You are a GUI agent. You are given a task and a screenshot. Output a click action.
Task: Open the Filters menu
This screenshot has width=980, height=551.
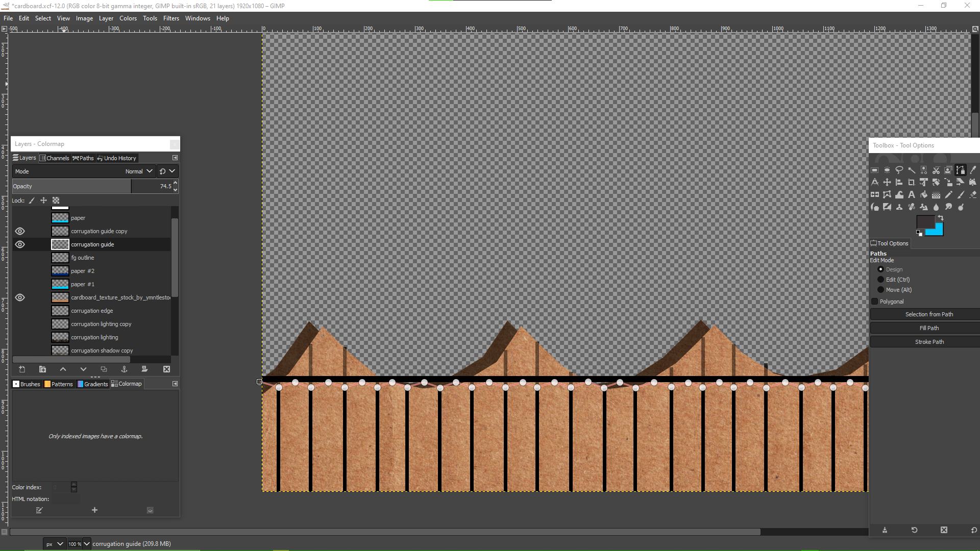[x=171, y=18]
